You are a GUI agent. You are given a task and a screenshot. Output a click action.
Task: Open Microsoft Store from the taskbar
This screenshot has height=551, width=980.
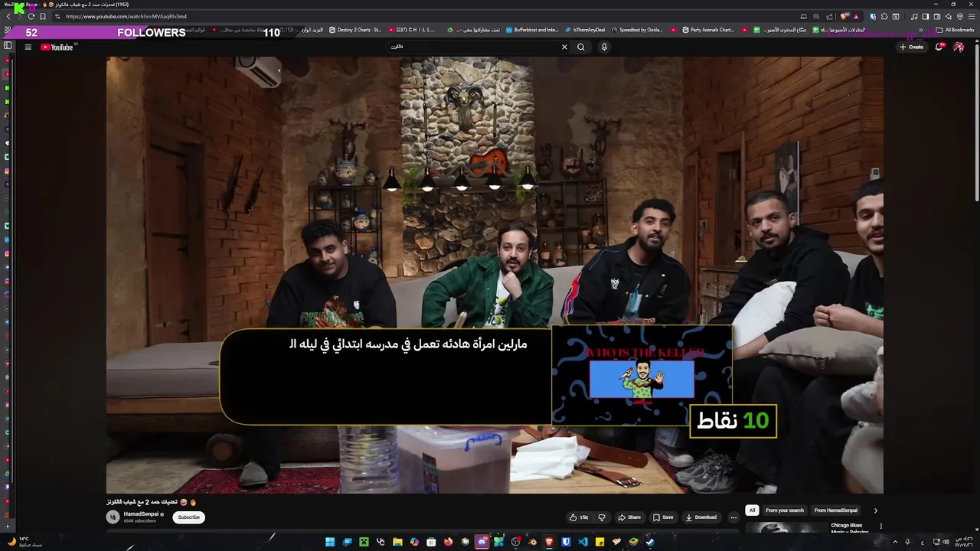click(x=431, y=542)
